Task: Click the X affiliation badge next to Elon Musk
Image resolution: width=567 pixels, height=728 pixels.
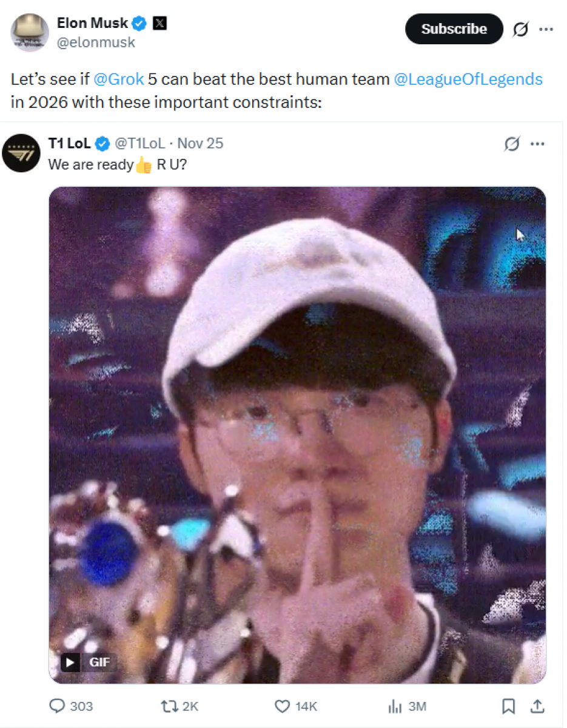Action: 159,24
